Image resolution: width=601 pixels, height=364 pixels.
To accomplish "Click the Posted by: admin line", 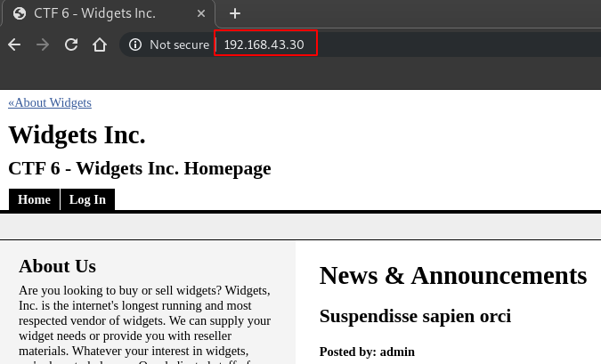I will click(367, 352).
